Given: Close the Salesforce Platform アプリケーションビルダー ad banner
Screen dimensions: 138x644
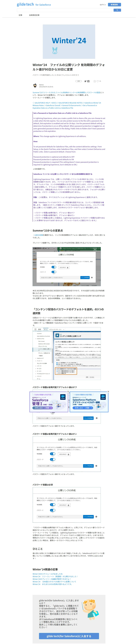Looking at the screenshot, I should pyautogui.click(x=108, y=392).
